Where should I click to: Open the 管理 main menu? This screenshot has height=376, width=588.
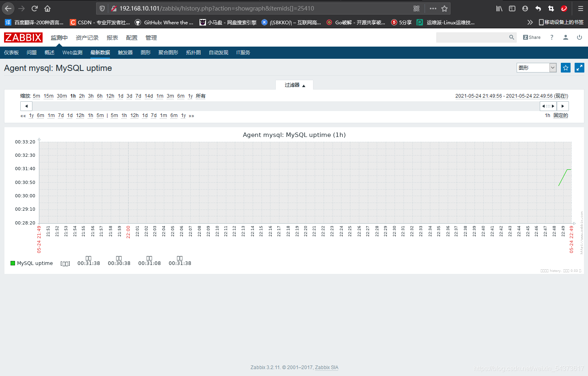coord(151,38)
